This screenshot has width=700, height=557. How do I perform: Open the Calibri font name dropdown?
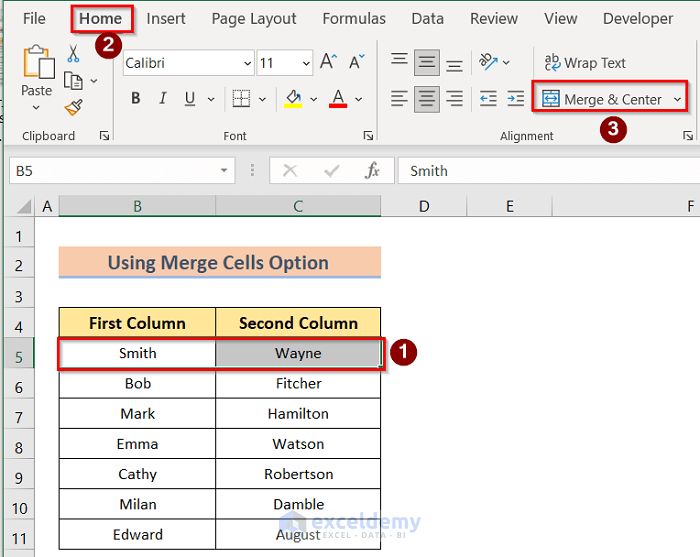click(248, 63)
